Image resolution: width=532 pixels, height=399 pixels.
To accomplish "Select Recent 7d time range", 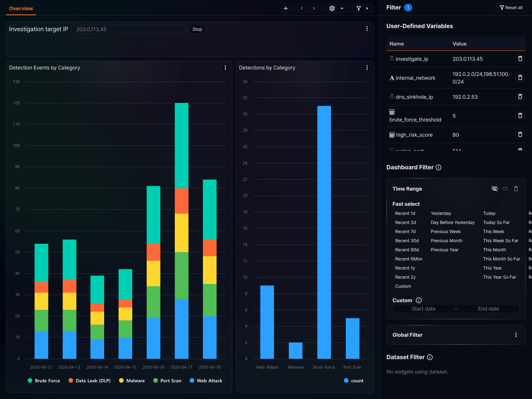I will [x=405, y=232].
